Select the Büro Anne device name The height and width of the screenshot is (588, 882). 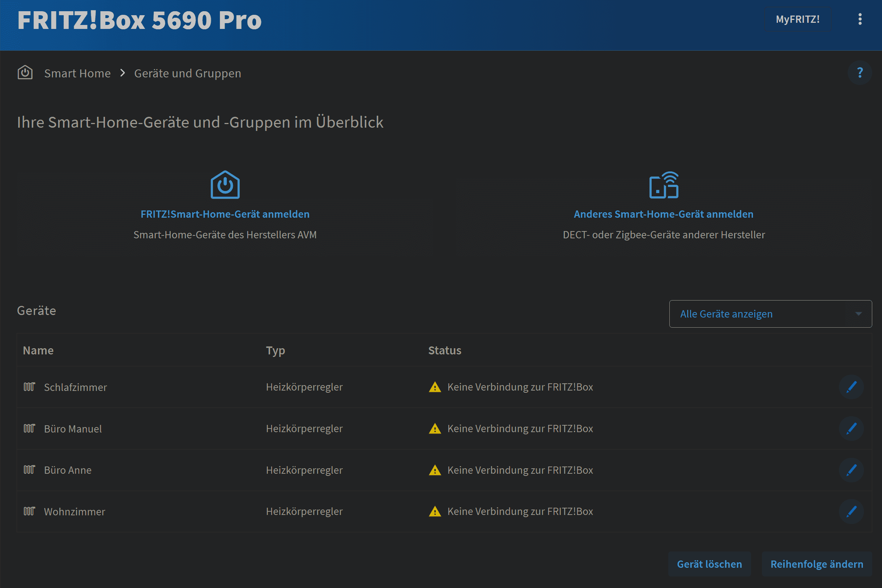click(68, 470)
